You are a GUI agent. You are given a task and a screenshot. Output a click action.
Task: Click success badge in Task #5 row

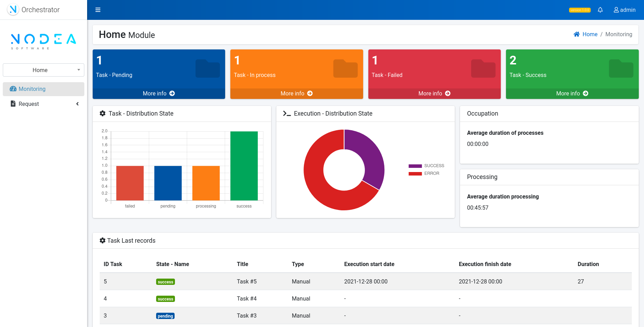point(166,282)
